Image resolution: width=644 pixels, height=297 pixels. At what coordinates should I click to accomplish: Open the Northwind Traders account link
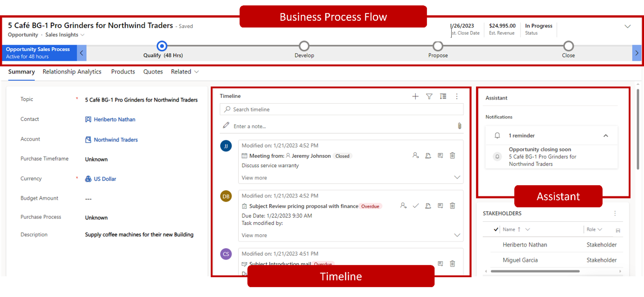(x=116, y=140)
